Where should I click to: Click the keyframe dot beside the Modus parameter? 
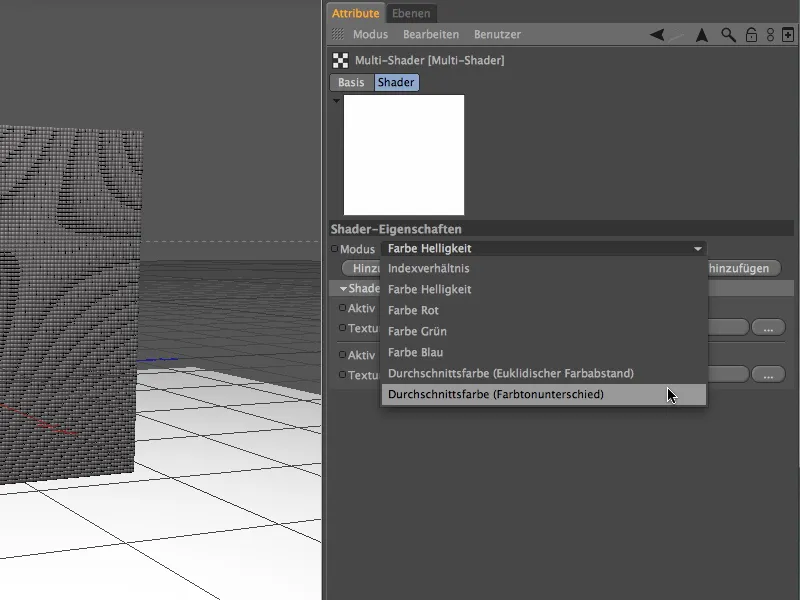point(334,248)
